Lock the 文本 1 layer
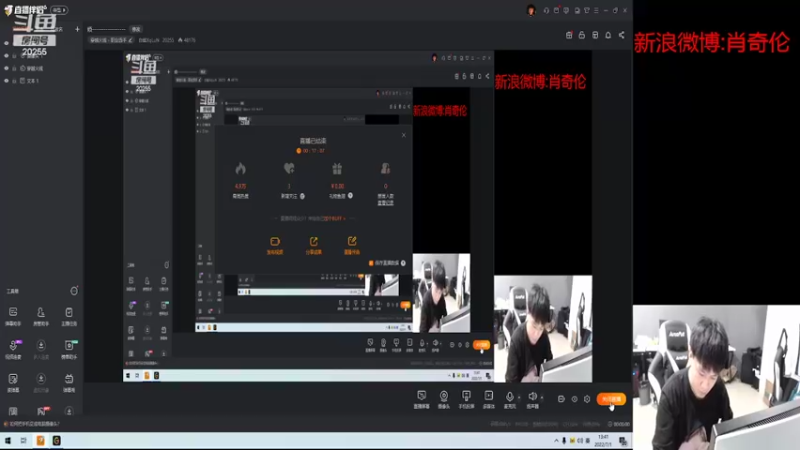This screenshot has height=450, width=800. point(14,81)
